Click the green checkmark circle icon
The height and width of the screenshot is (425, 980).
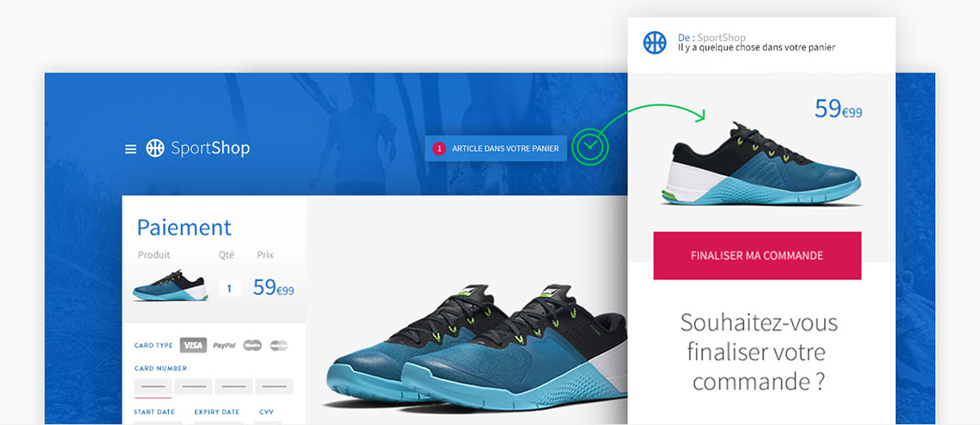click(590, 146)
